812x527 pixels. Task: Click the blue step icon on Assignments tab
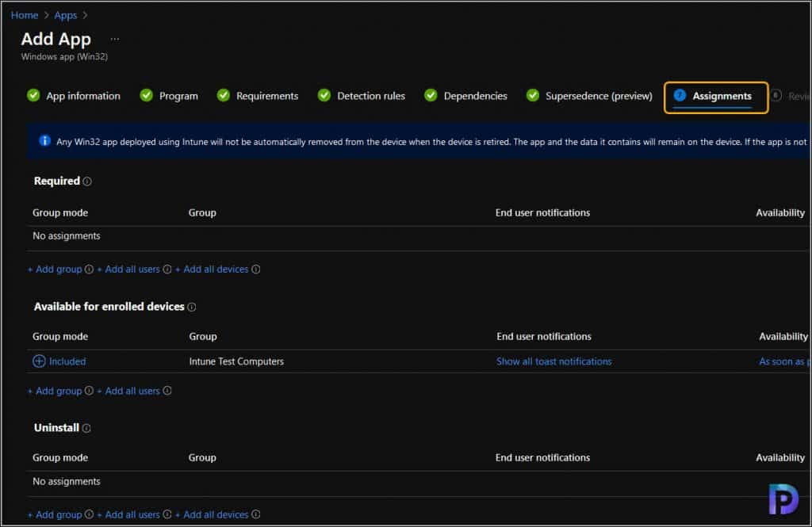pos(680,95)
